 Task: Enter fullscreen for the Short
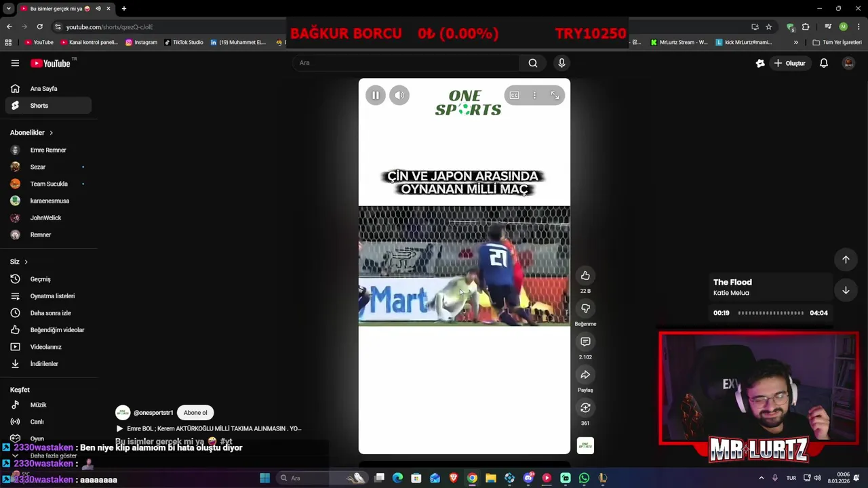point(555,96)
